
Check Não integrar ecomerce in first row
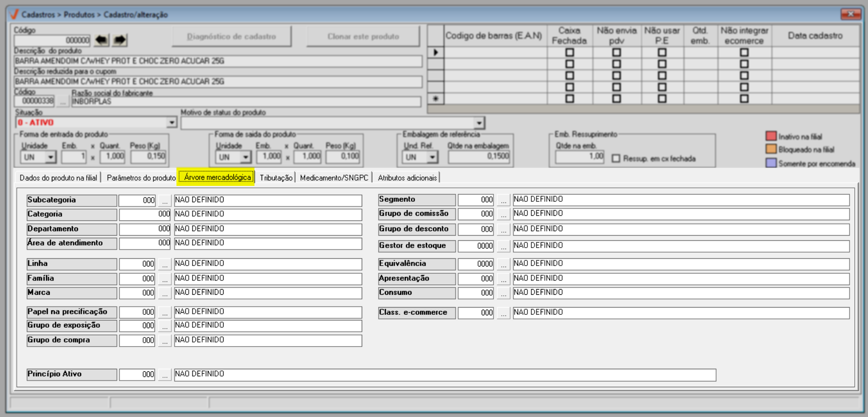[744, 52]
